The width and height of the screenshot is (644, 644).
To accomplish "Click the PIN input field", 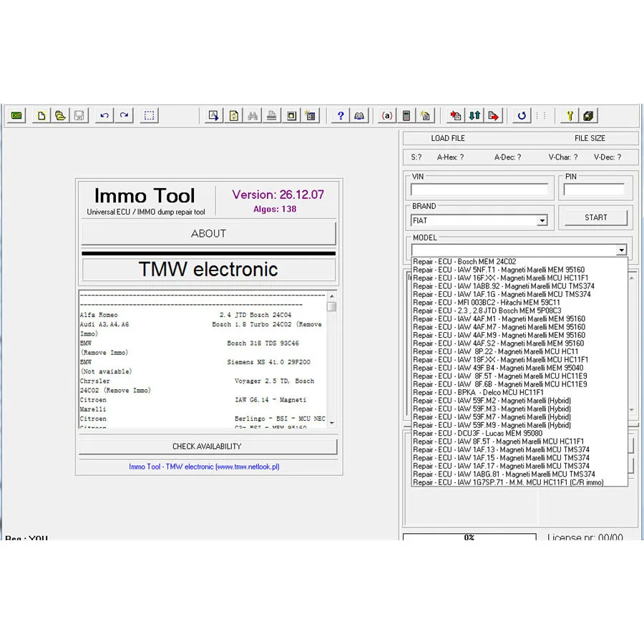I will 594,190.
